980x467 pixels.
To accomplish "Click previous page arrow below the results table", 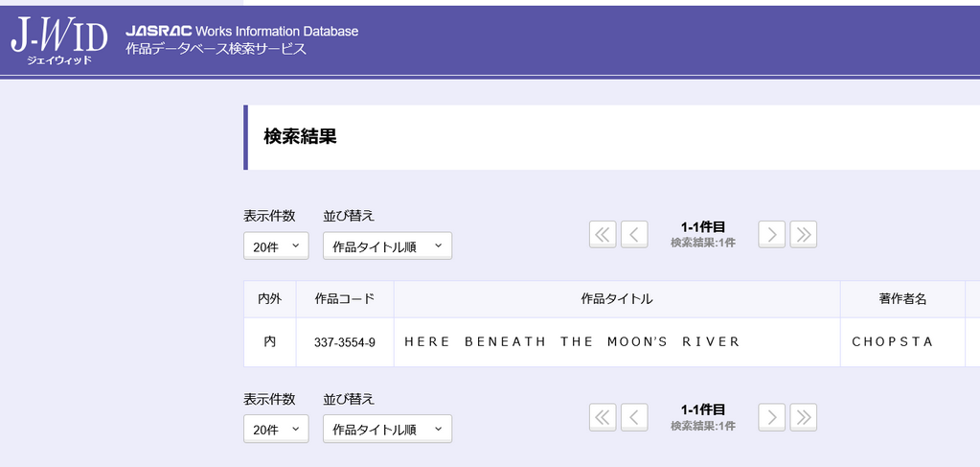I will [x=634, y=416].
